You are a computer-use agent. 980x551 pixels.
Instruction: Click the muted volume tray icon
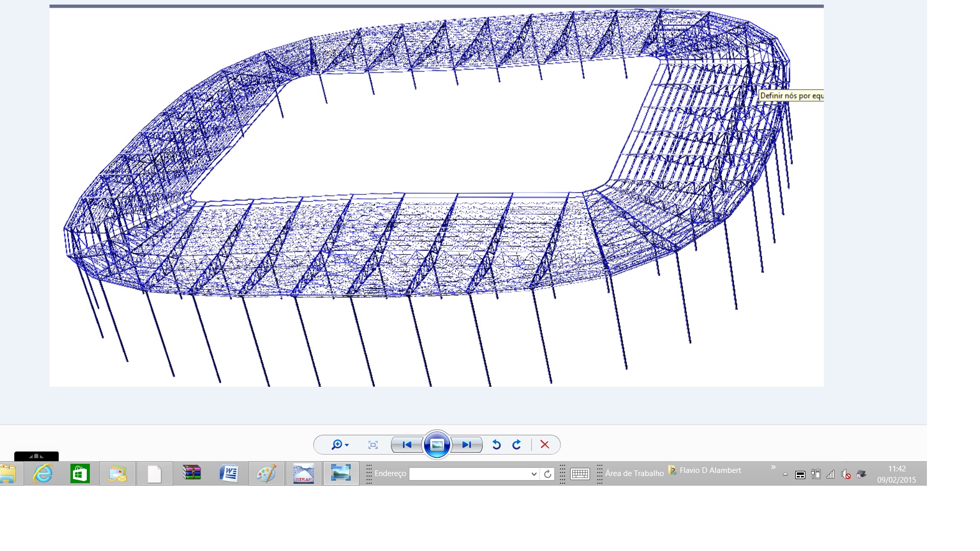pyautogui.click(x=846, y=474)
